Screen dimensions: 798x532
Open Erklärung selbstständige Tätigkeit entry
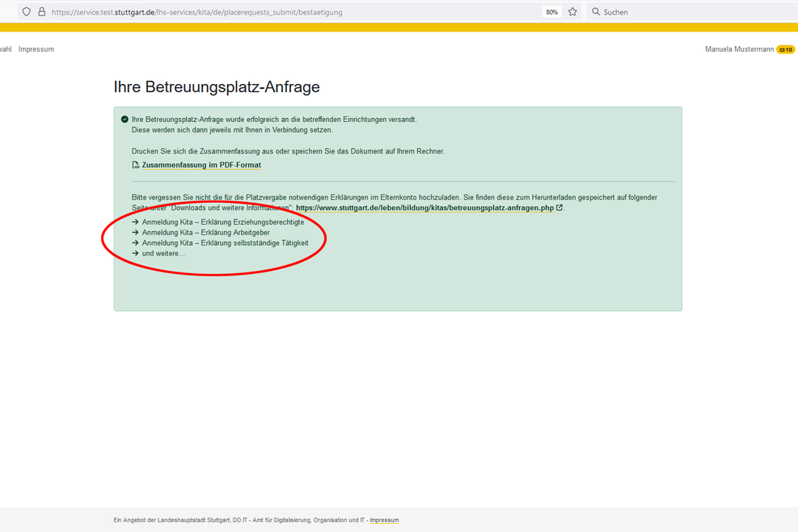tap(225, 243)
